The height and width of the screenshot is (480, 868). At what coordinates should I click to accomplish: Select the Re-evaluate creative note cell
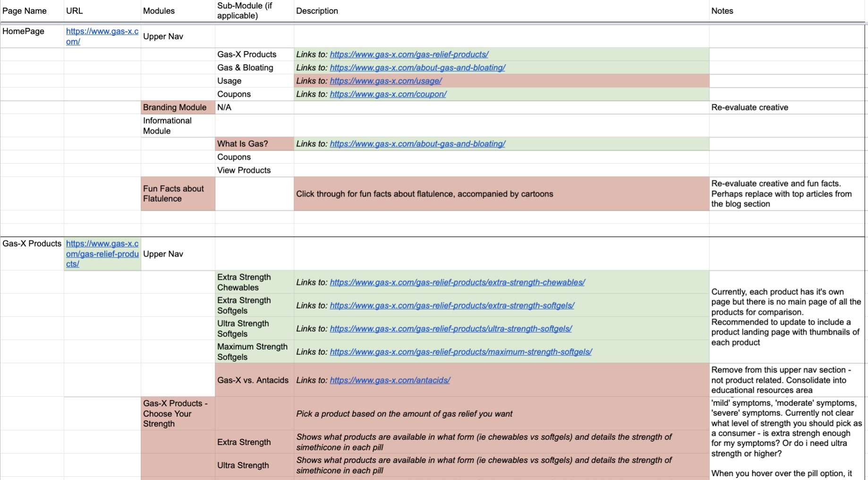pyautogui.click(x=788, y=107)
